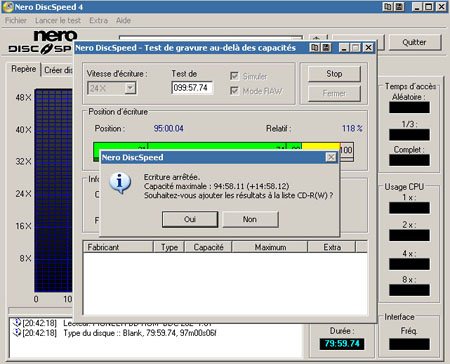Maximize the main Nero DiscSpeed 4 window

(429, 7)
